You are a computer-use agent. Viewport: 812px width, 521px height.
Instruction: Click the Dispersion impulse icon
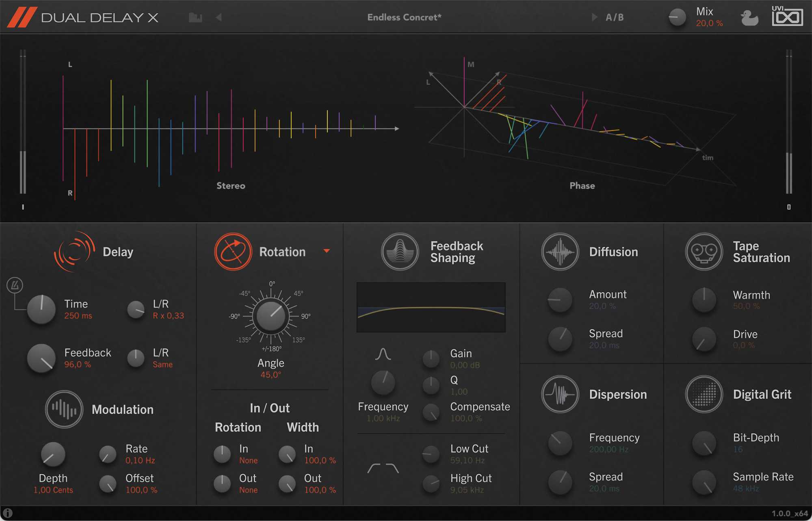[x=560, y=394]
